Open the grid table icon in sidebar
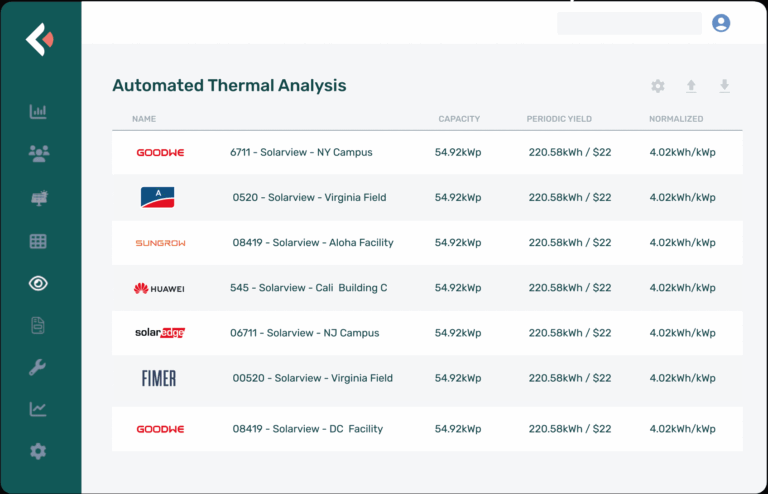The height and width of the screenshot is (494, 768). [x=38, y=241]
